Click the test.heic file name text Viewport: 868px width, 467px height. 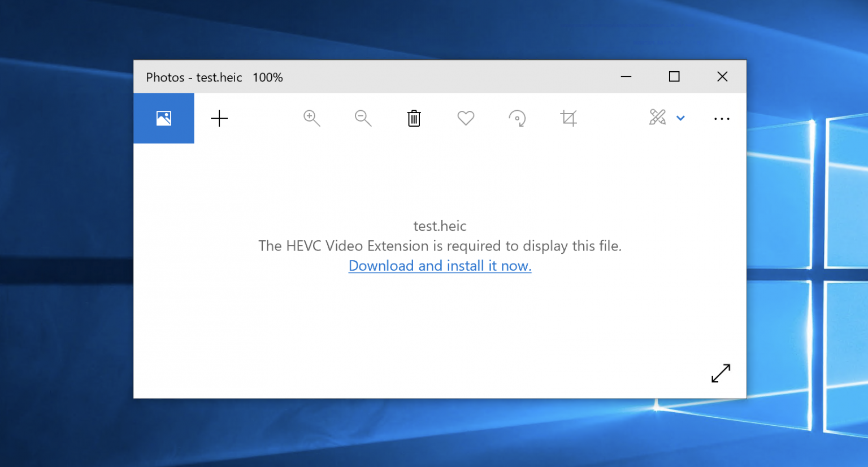[x=440, y=226]
